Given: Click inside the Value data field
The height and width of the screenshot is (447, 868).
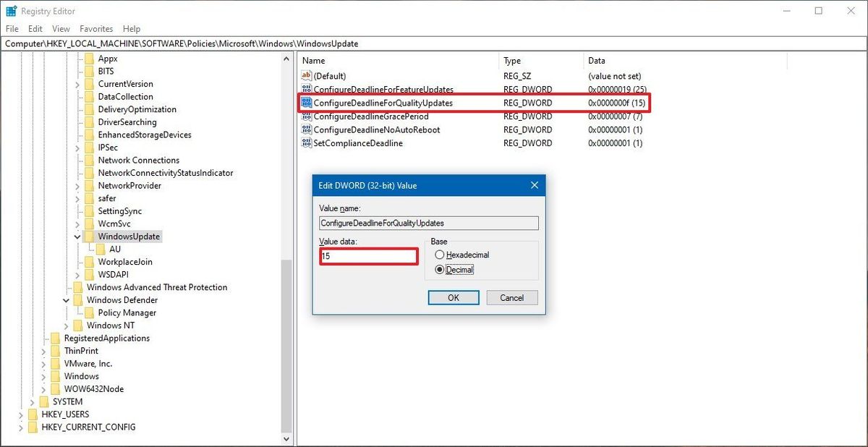Looking at the screenshot, I should [x=367, y=256].
